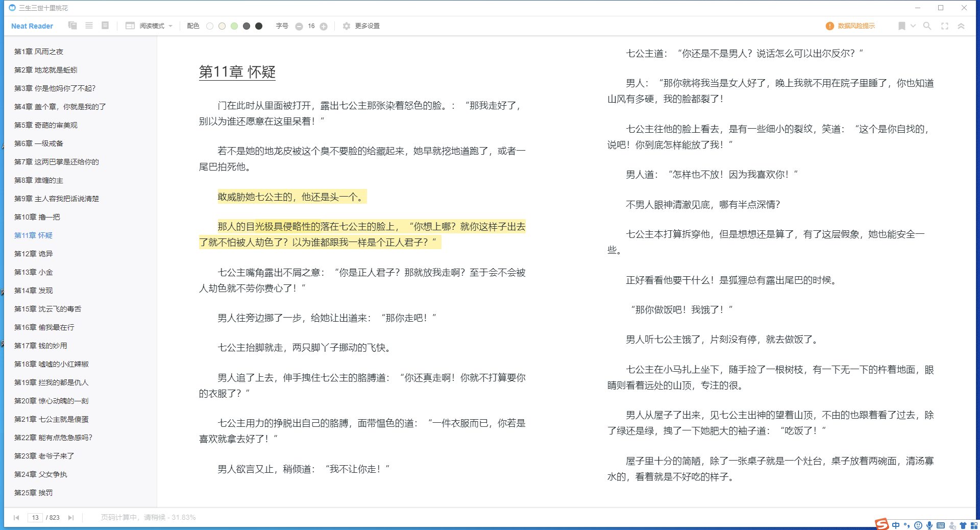Go to the first page
The image size is (980, 530).
click(x=16, y=517)
